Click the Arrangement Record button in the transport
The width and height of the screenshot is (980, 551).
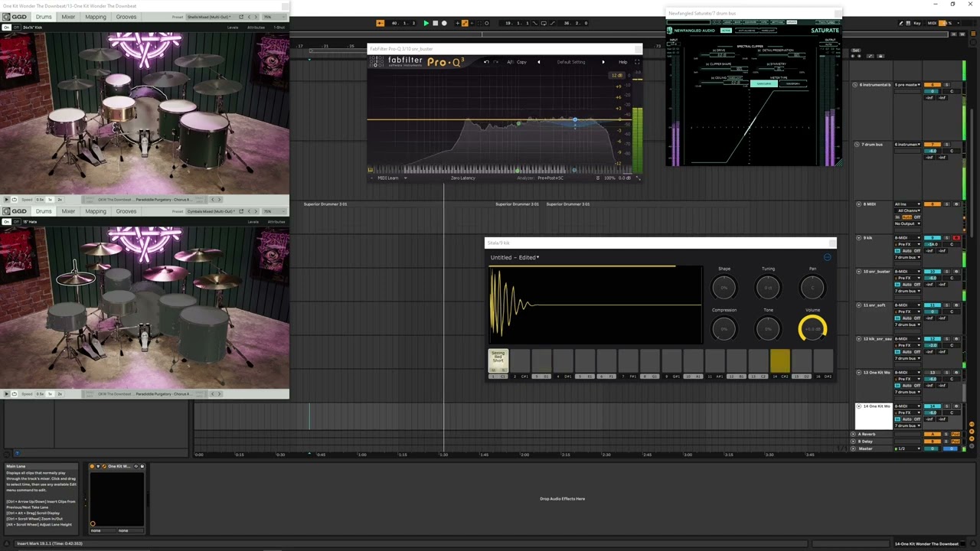click(444, 23)
